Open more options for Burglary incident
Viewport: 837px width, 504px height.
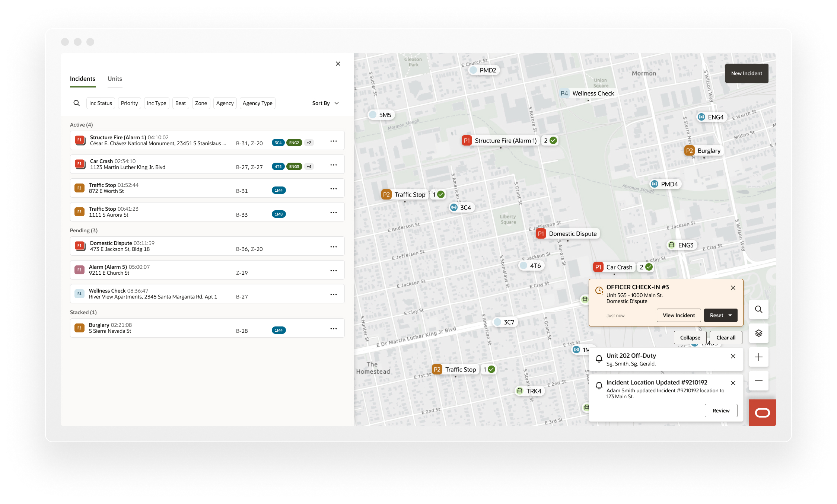coord(334,329)
